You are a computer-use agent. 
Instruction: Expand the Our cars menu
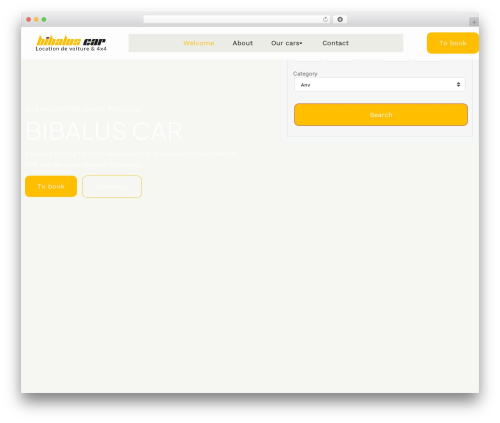pyautogui.click(x=287, y=43)
